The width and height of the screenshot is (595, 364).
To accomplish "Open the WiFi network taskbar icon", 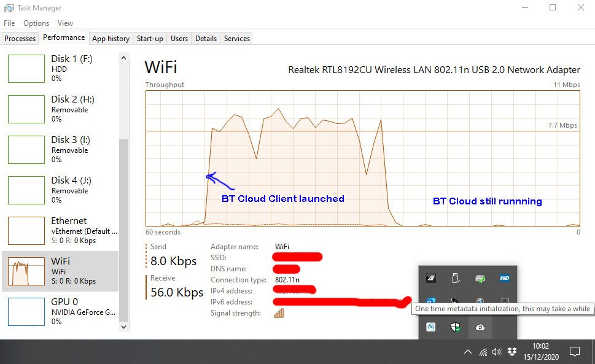I will coord(483,352).
